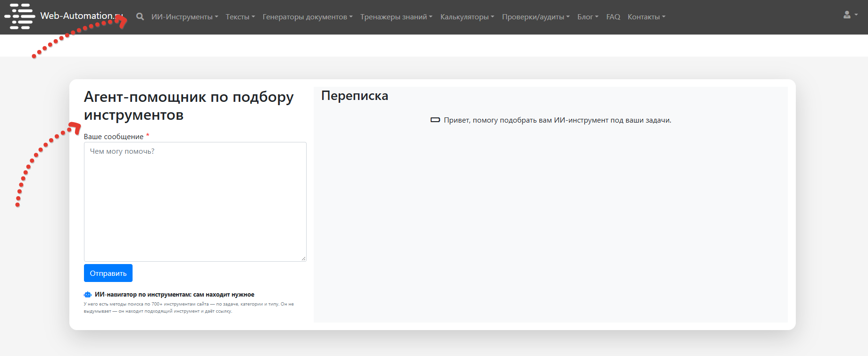The height and width of the screenshot is (356, 868).
Task: Open the Проверки/аудиты dropdown
Action: coord(536,17)
